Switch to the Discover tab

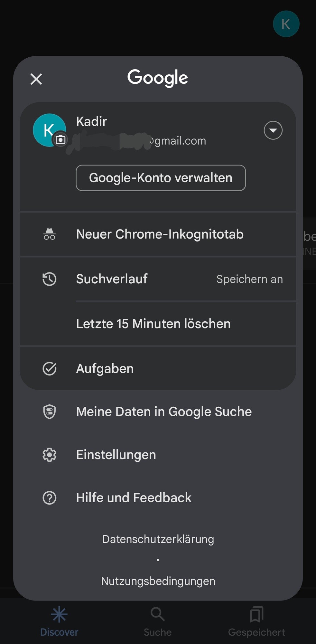(x=59, y=621)
